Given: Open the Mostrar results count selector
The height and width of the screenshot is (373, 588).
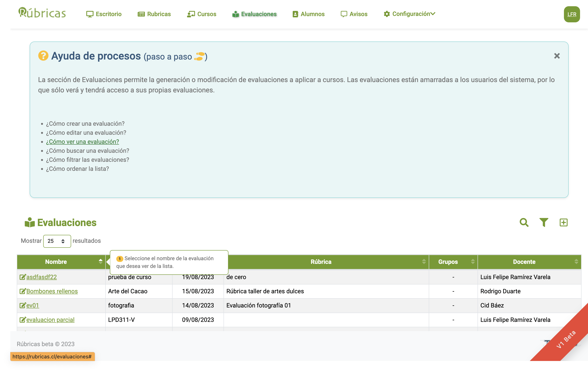Looking at the screenshot, I should click(57, 241).
